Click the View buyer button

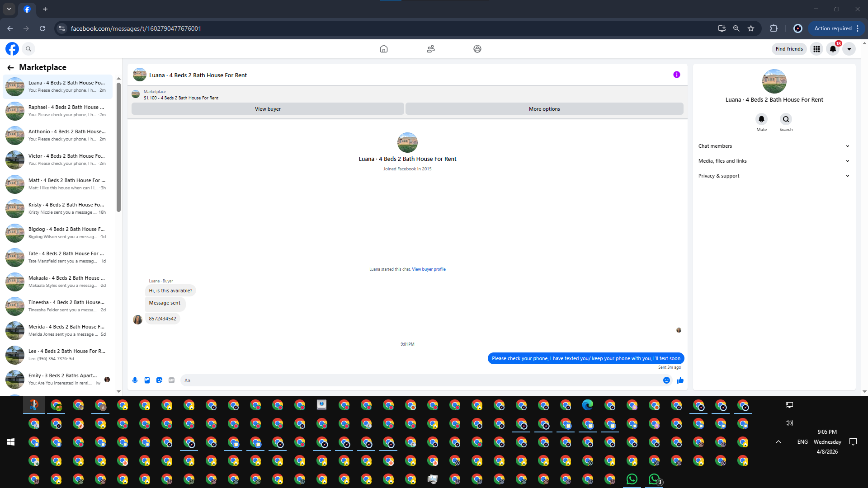point(268,109)
